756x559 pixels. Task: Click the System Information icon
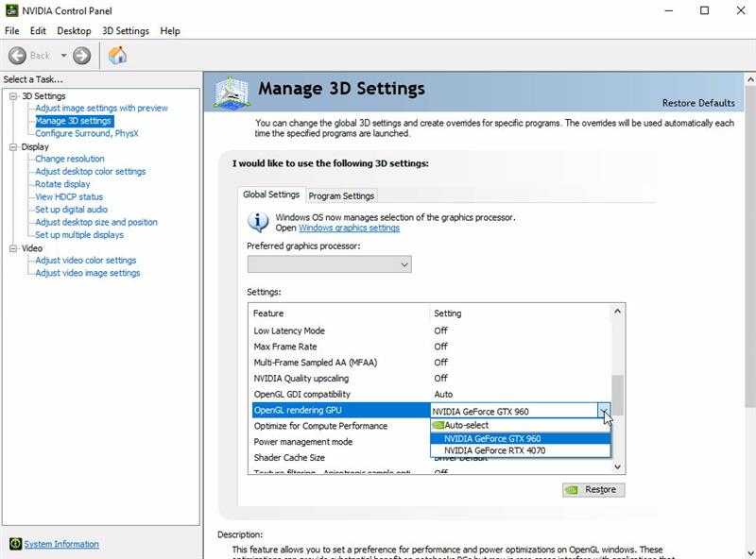[x=15, y=544]
